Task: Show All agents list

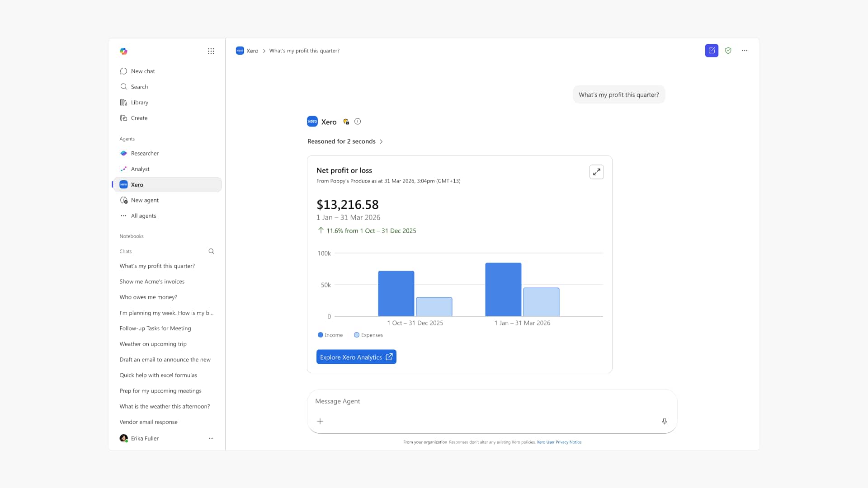Action: [167, 216]
